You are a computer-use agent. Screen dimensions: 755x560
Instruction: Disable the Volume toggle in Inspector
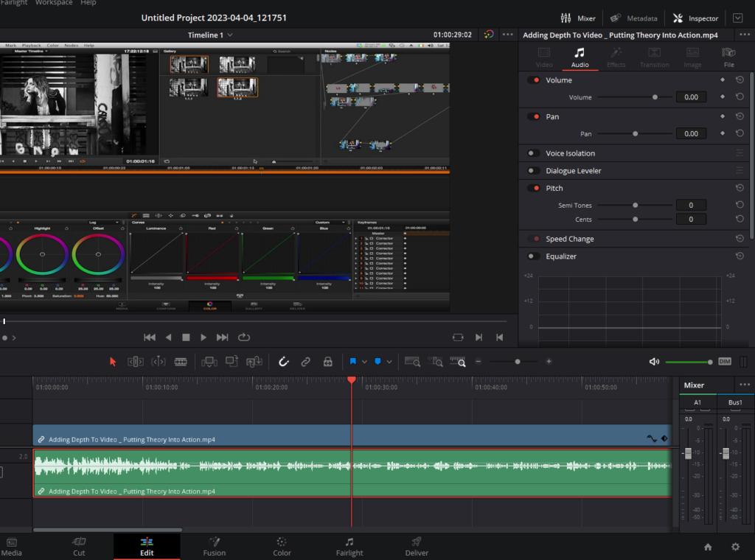coord(534,80)
